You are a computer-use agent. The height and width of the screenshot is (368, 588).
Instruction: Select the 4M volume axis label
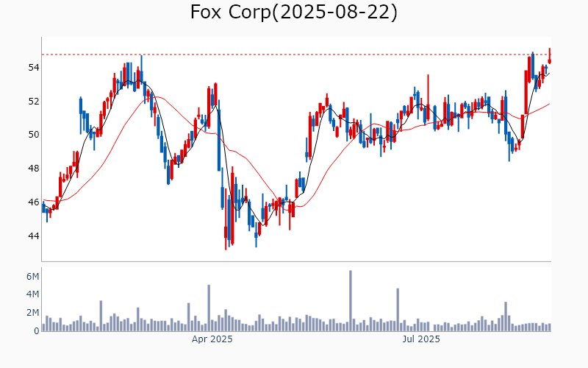click(32, 294)
